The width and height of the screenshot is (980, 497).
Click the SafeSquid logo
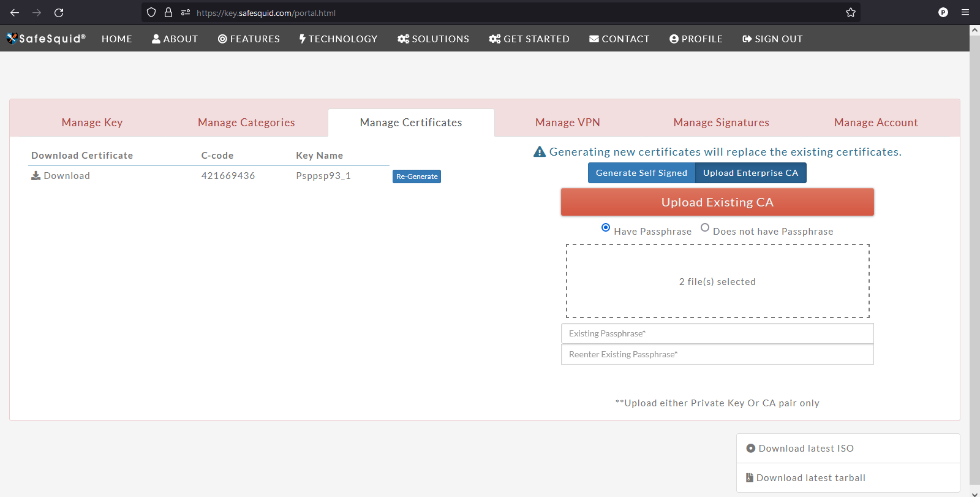point(46,39)
